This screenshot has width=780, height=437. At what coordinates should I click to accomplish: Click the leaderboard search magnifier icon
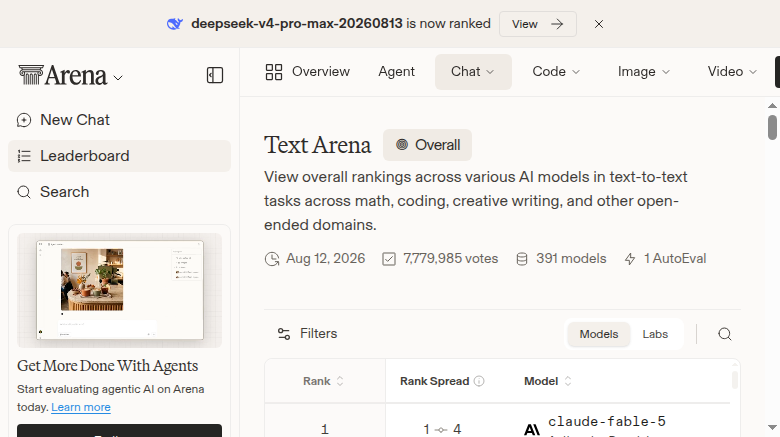pos(725,334)
